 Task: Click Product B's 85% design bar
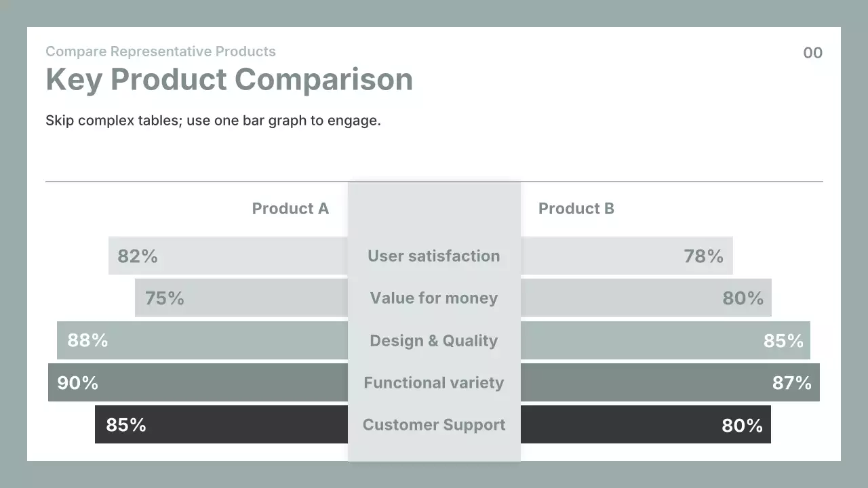point(665,340)
